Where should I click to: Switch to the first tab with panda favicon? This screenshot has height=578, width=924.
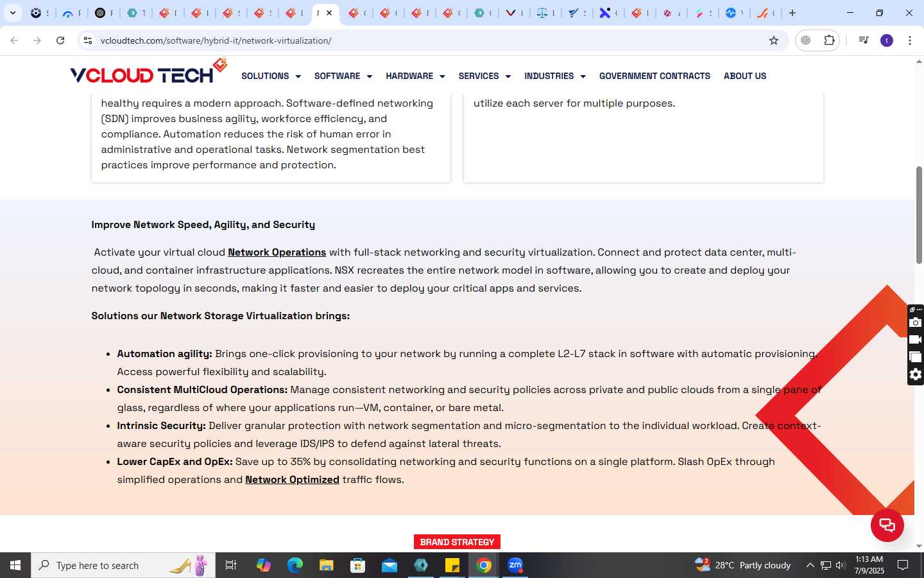pos(36,13)
